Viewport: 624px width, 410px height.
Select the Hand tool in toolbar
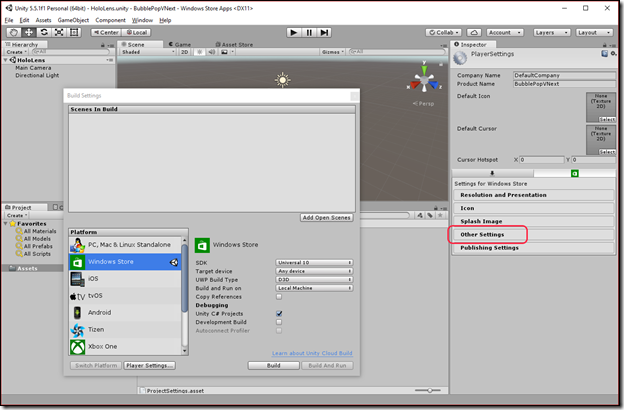click(14, 33)
